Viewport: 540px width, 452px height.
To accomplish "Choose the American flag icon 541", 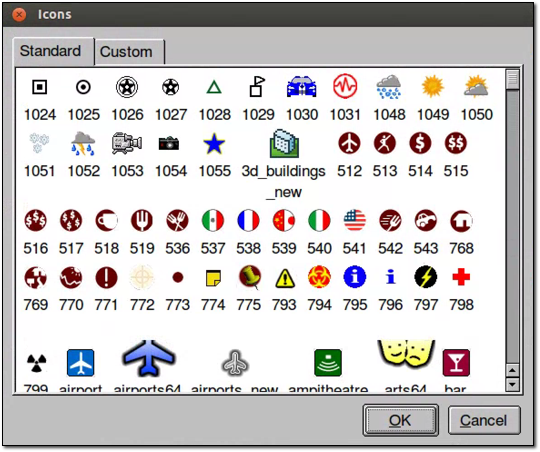I will pos(355,220).
